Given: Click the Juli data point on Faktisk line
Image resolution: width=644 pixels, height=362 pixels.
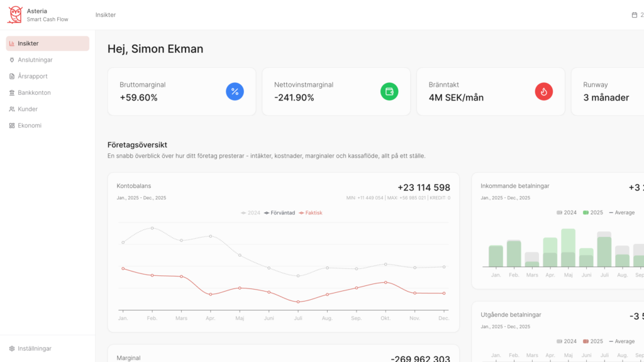Looking at the screenshot, I should [x=298, y=302].
